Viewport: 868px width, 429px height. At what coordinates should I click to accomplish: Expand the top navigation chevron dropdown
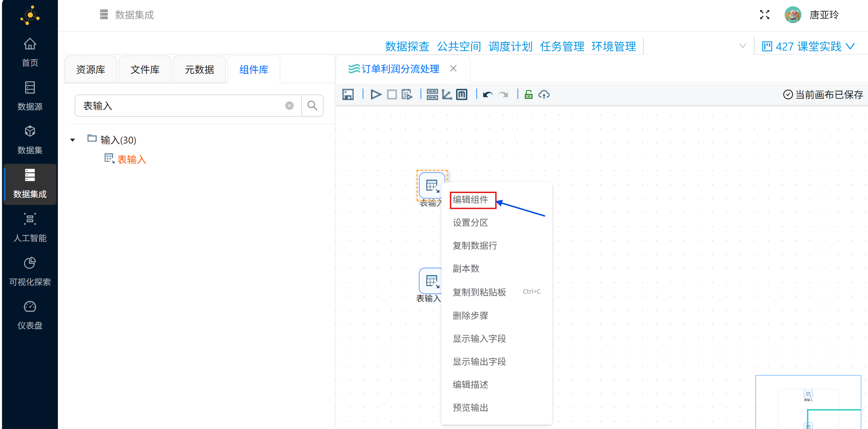tap(742, 46)
